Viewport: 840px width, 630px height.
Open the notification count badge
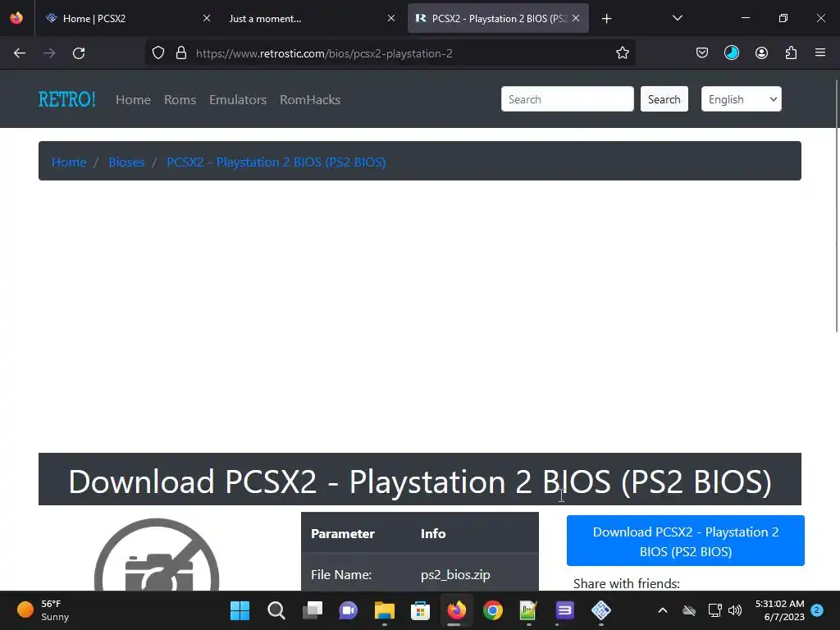tap(817, 610)
